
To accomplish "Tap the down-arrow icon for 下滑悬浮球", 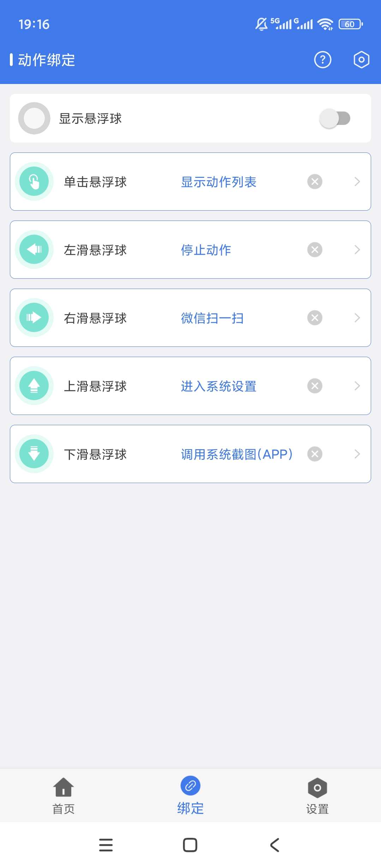I will [x=34, y=454].
